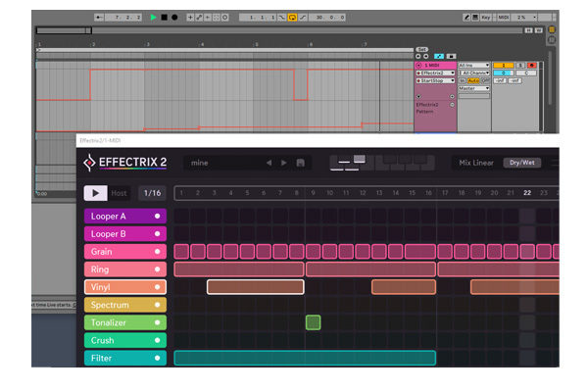The height and width of the screenshot is (392, 588).
Task: Open the All Ins input dropdown
Action: tap(473, 65)
